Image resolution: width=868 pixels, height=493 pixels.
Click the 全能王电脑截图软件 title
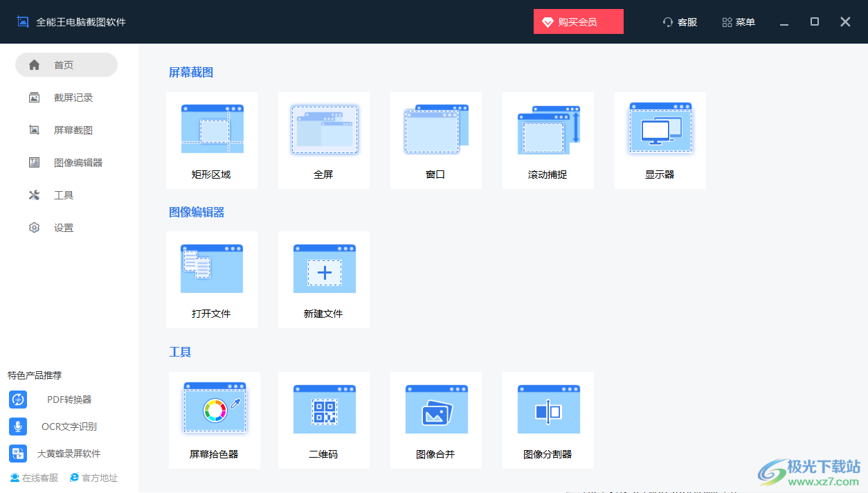click(81, 22)
